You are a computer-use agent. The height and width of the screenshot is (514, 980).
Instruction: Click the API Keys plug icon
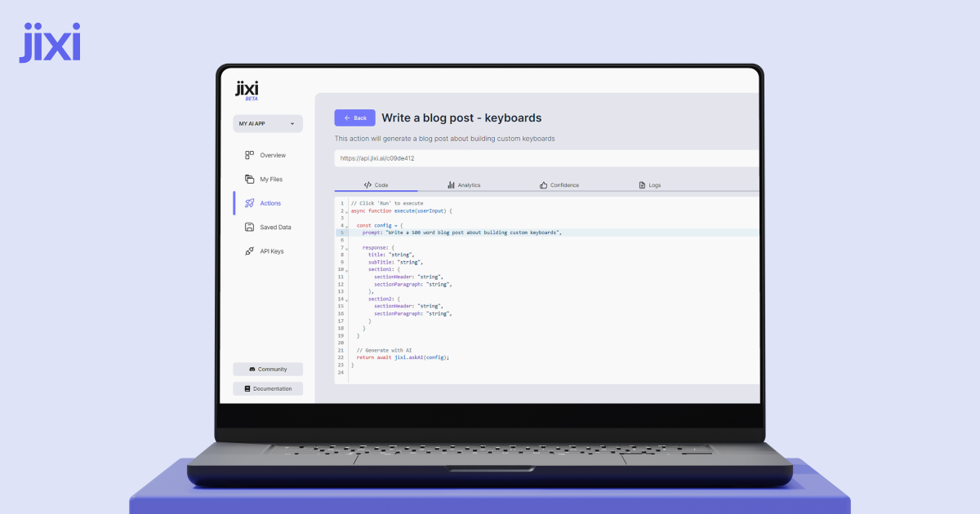tap(250, 251)
